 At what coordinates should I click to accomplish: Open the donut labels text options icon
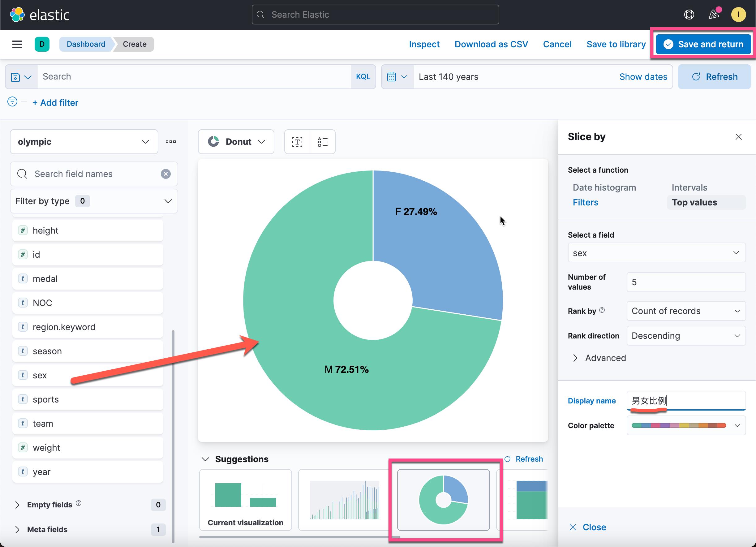[x=297, y=142]
